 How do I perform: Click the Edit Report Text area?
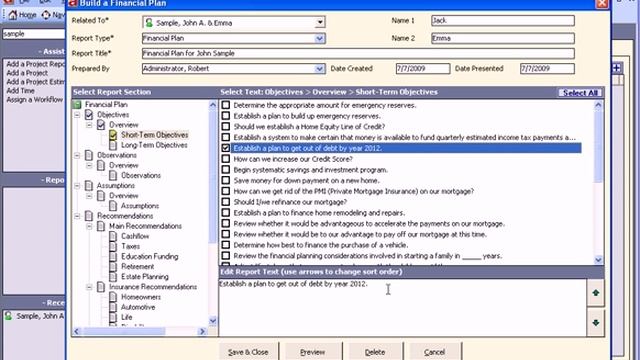(402, 308)
